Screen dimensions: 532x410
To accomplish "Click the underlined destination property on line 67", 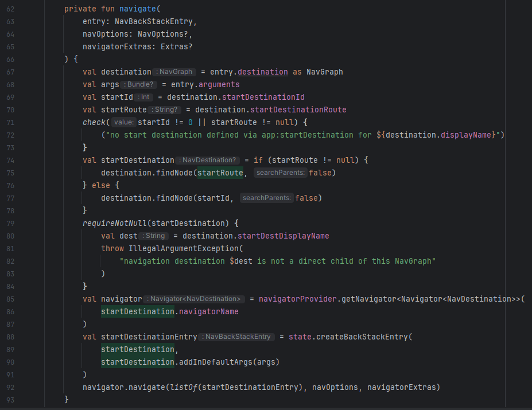I will point(263,72).
